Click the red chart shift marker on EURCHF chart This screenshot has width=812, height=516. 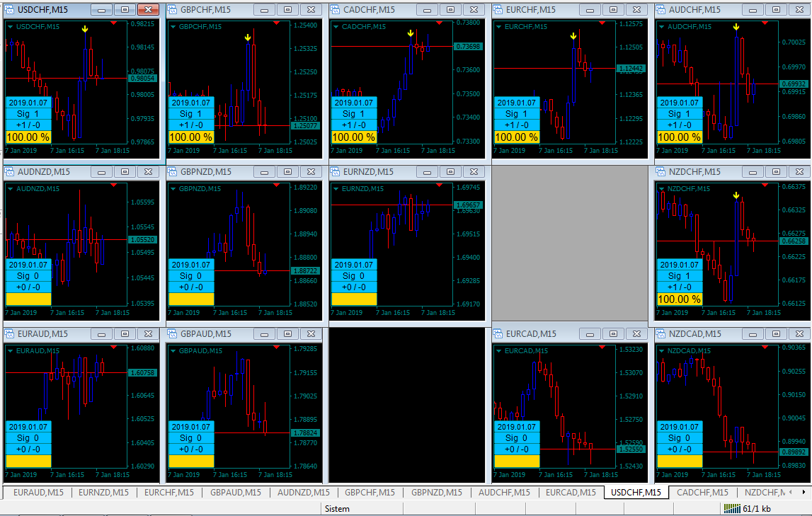pos(602,23)
